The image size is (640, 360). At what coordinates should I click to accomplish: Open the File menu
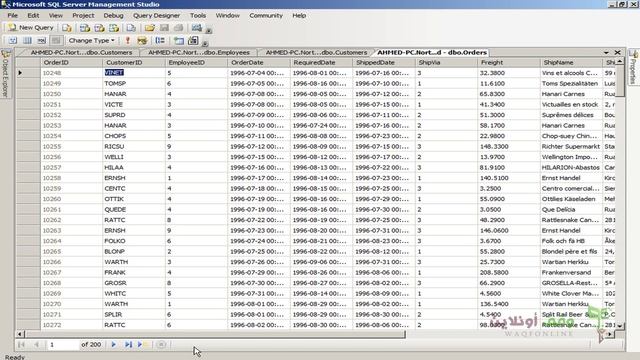13,16
